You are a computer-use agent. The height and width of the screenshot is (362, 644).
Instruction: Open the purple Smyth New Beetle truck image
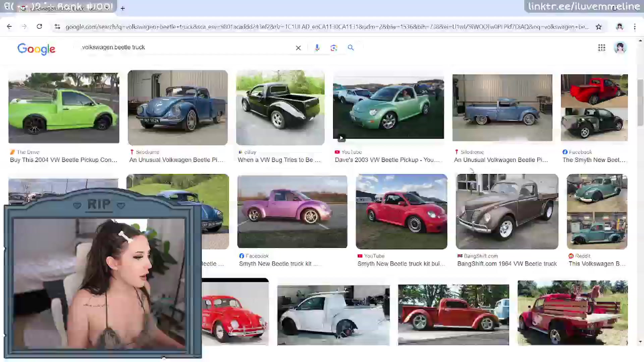click(292, 212)
